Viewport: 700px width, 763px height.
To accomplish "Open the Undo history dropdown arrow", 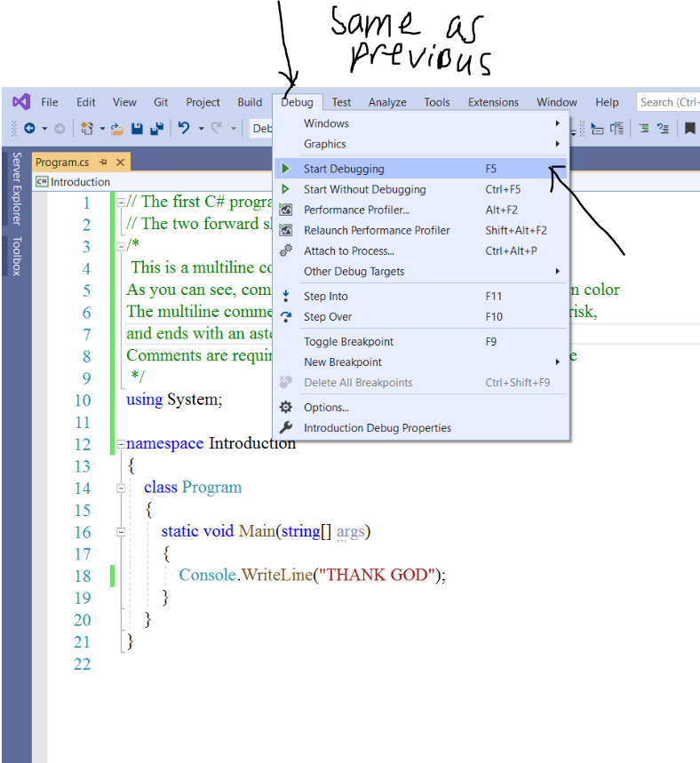I will [201, 129].
